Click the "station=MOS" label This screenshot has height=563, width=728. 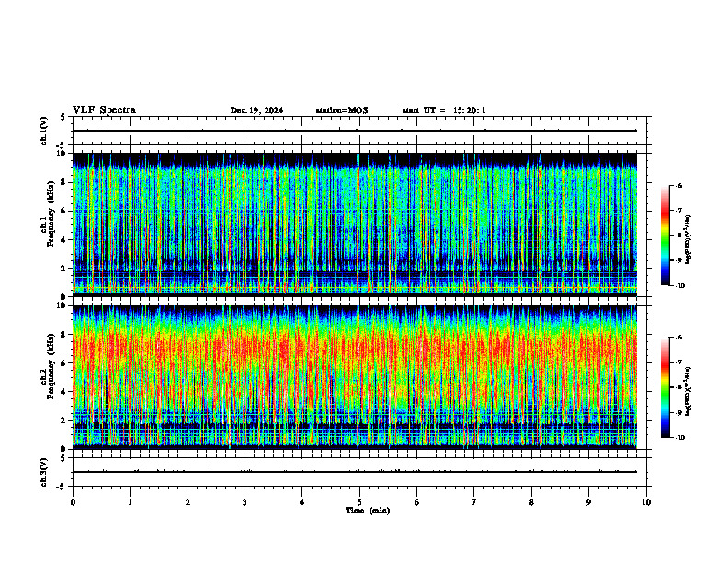pyautogui.click(x=342, y=110)
